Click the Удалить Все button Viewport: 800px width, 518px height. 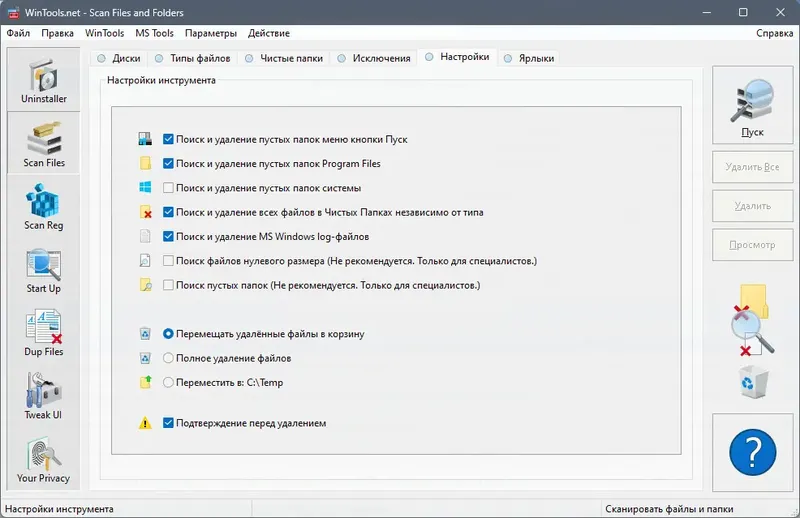(x=753, y=167)
